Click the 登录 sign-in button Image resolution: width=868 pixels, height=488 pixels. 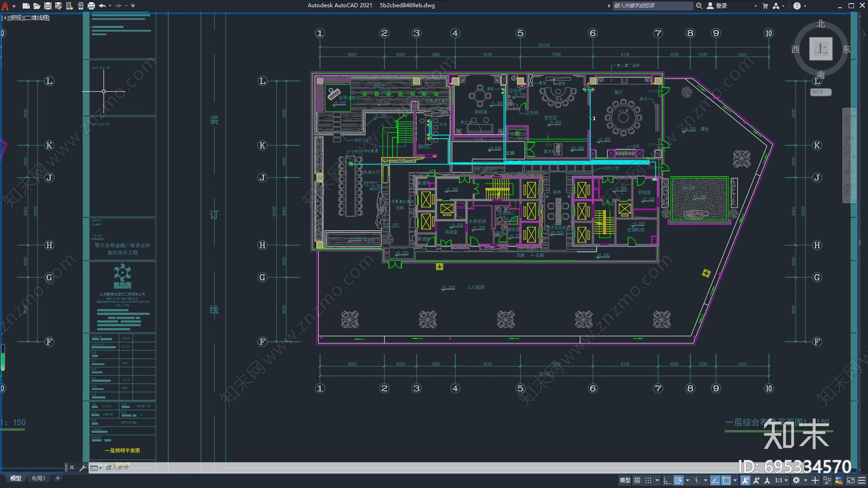pos(717,5)
